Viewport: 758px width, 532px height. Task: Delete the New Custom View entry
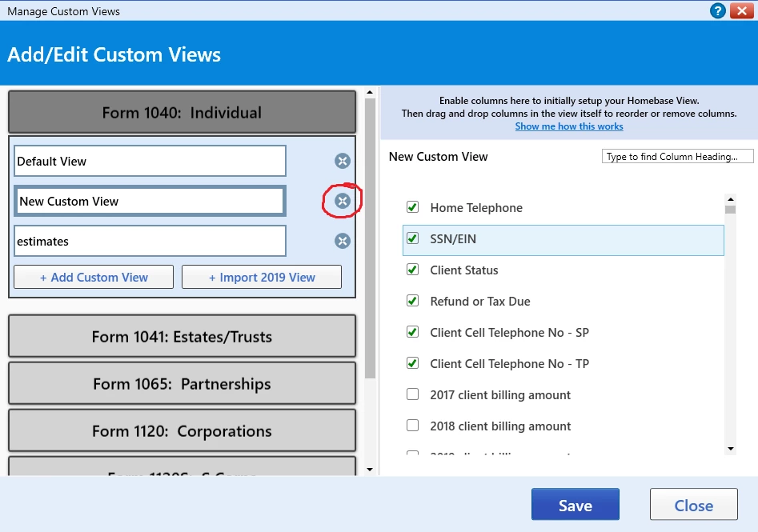pyautogui.click(x=343, y=201)
